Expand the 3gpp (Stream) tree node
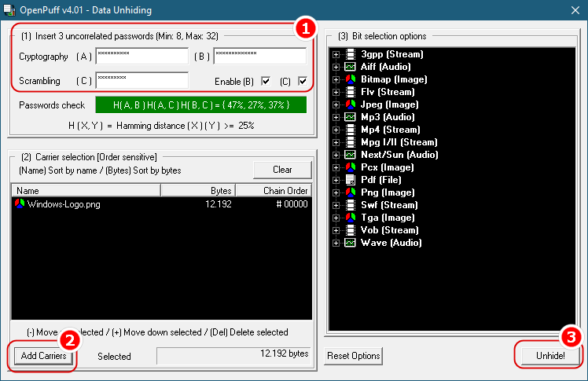This screenshot has width=588, height=381. pyautogui.click(x=336, y=55)
